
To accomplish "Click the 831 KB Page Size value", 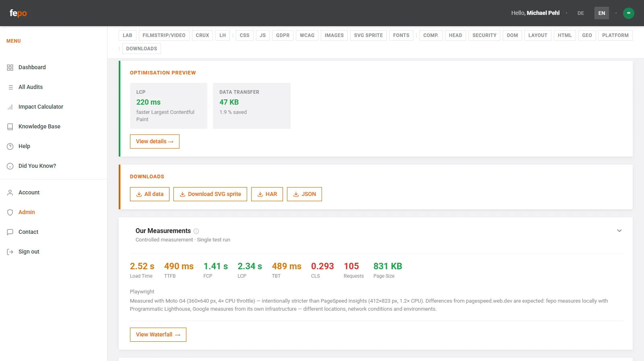I will click(388, 266).
